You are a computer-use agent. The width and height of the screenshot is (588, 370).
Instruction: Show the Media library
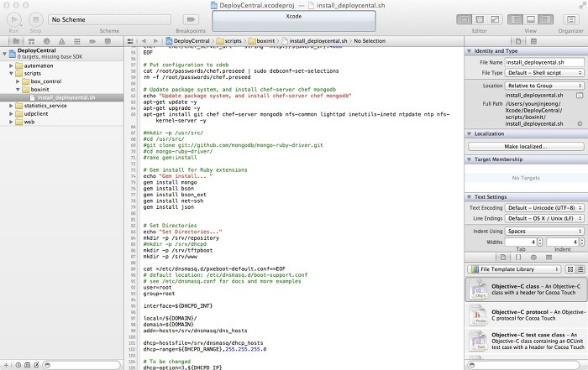(x=549, y=258)
